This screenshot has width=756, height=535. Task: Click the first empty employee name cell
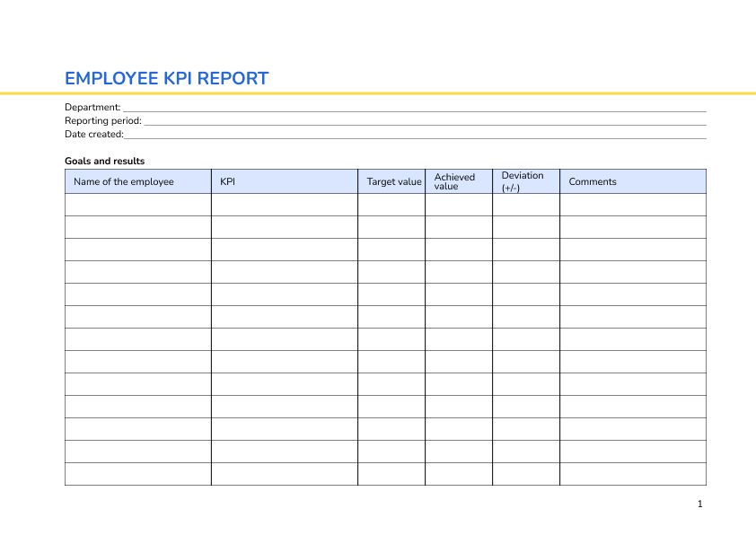pyautogui.click(x=137, y=205)
